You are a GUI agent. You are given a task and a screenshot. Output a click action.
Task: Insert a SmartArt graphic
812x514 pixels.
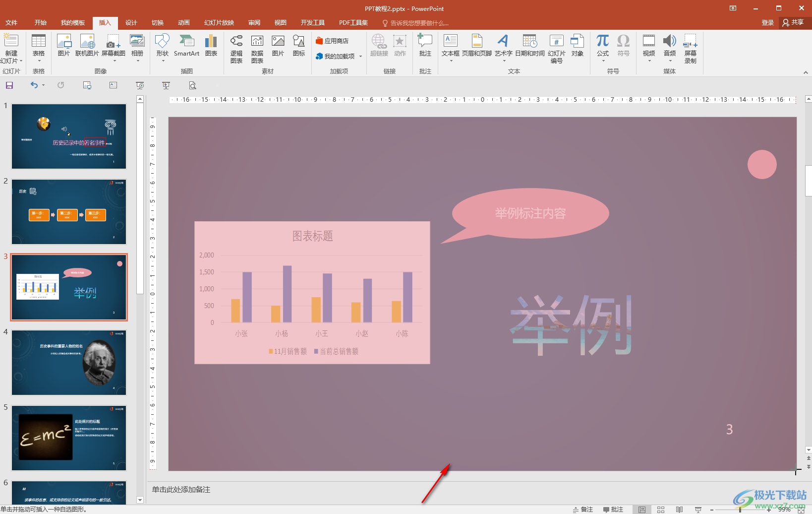(x=186, y=46)
